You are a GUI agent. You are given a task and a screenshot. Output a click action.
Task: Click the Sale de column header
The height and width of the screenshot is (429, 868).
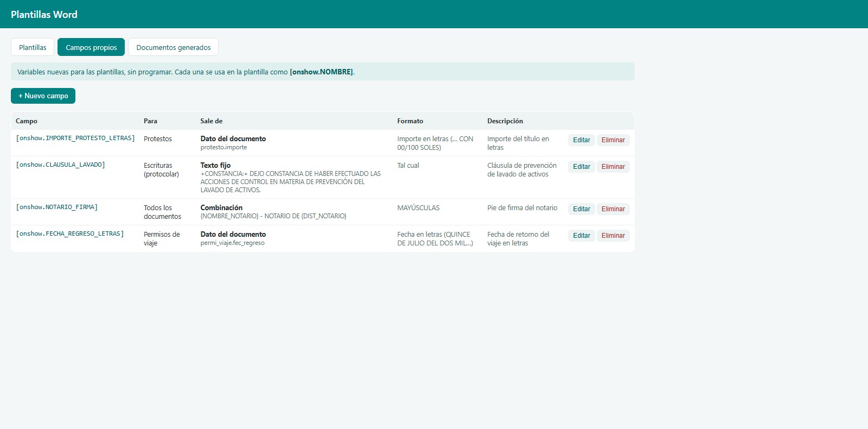point(212,121)
